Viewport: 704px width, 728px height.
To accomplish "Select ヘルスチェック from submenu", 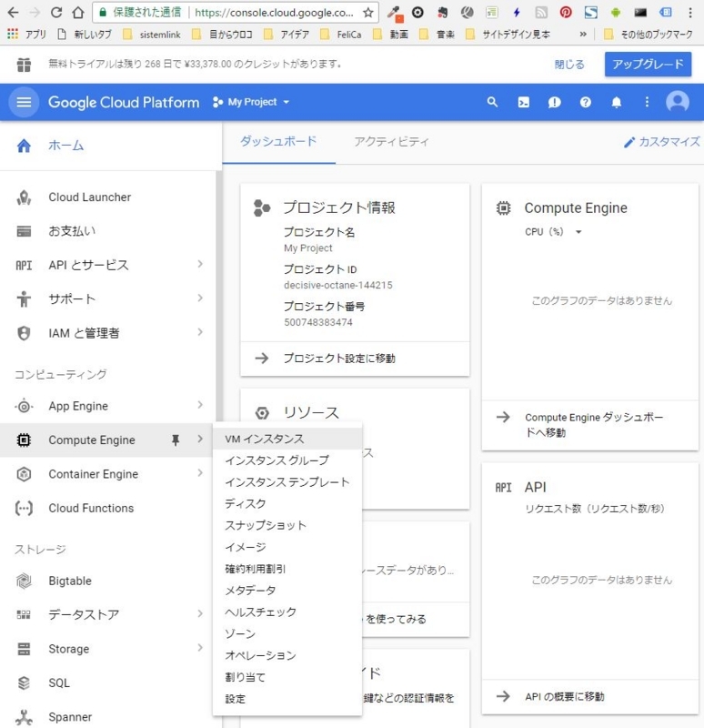I will 287,612.
